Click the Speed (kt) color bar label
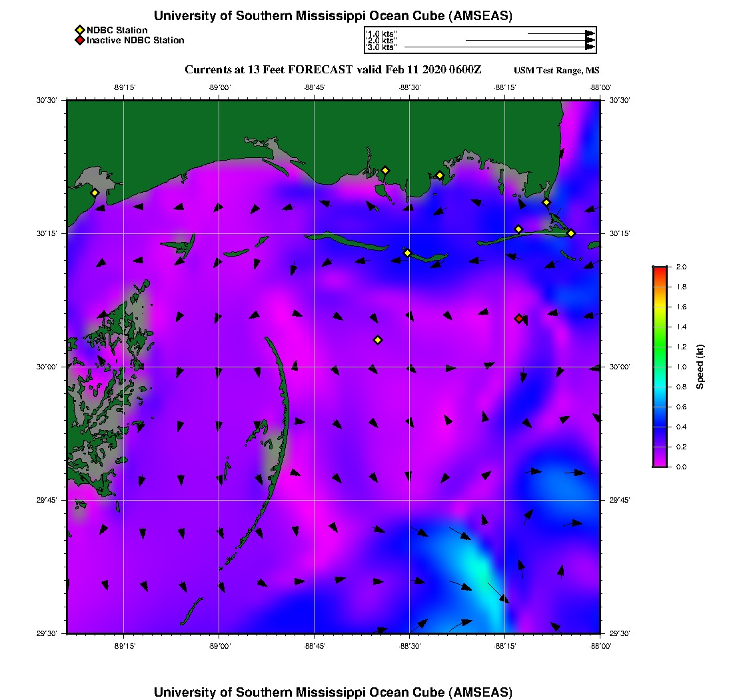 [x=700, y=367]
